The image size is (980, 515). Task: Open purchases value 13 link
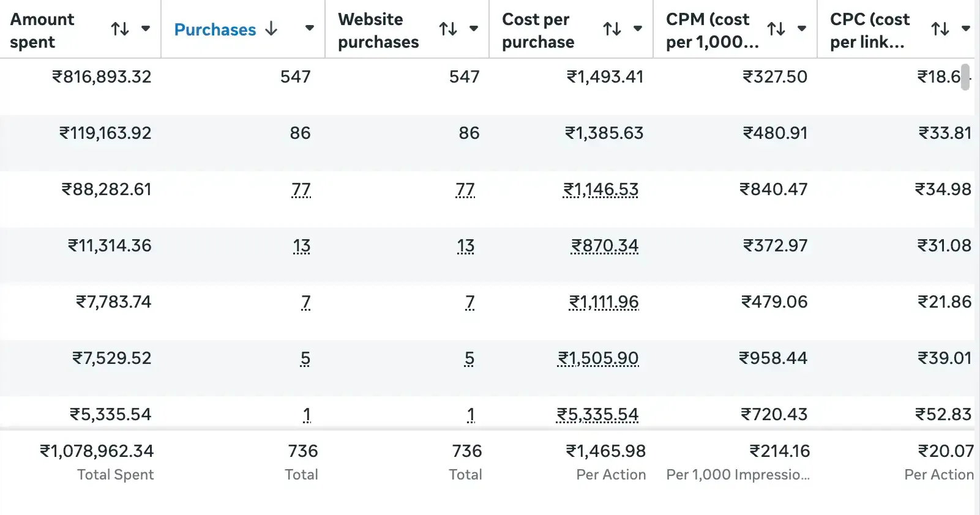(302, 246)
